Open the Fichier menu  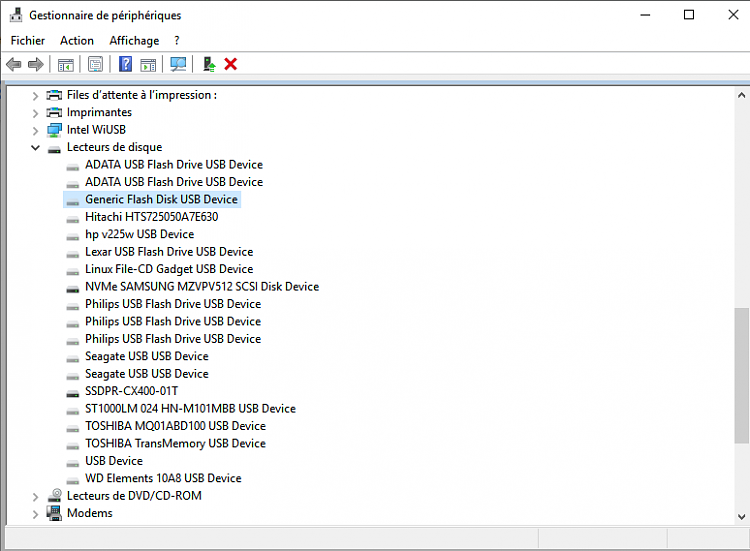[x=28, y=41]
